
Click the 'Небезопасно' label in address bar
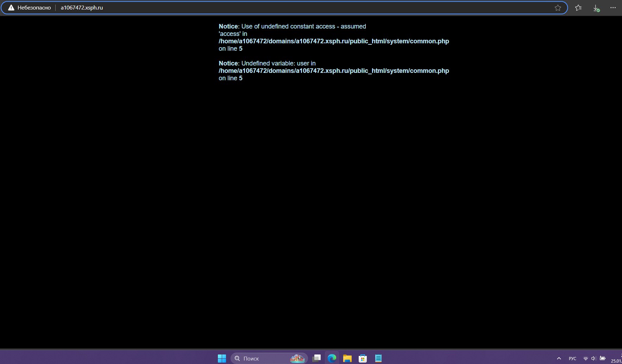(x=34, y=8)
